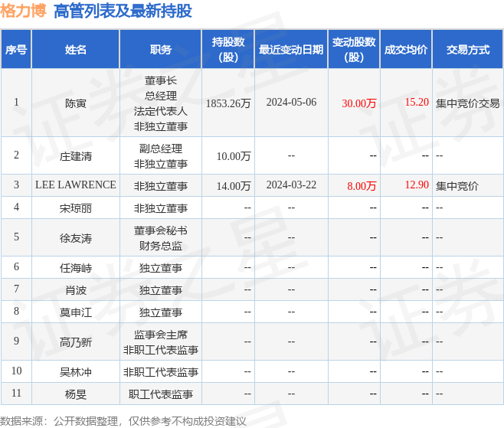This screenshot has width=504, height=428.
Task: Select the 姓名 column header
Action: pos(76,50)
